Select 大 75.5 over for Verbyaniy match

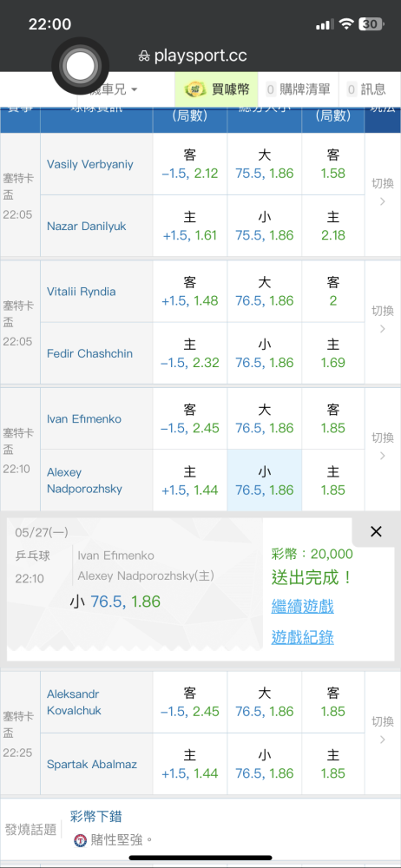tap(264, 164)
